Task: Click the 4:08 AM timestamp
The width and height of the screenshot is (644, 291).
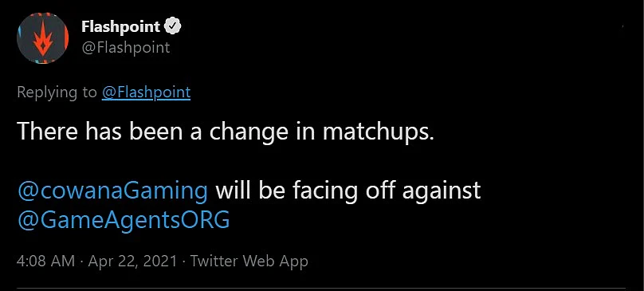Action: pos(46,261)
